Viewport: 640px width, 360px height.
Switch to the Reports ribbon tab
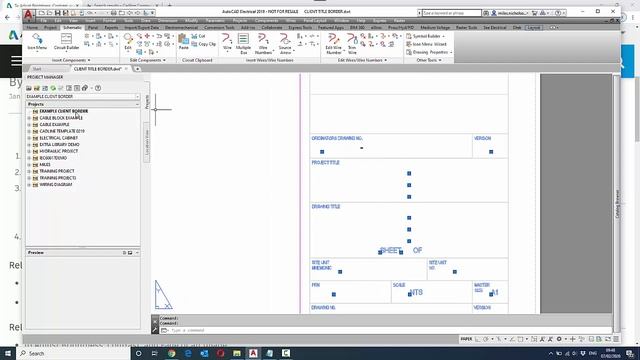coord(111,28)
